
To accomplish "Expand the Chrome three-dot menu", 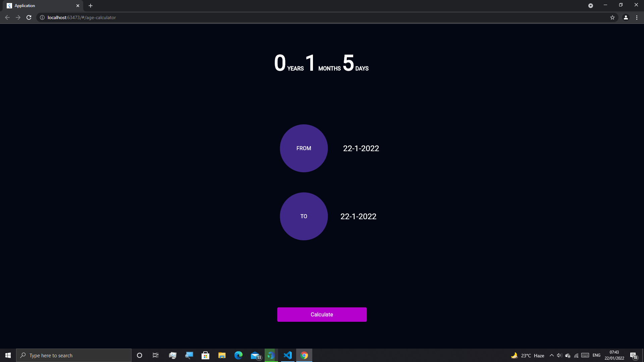I will pos(637,17).
